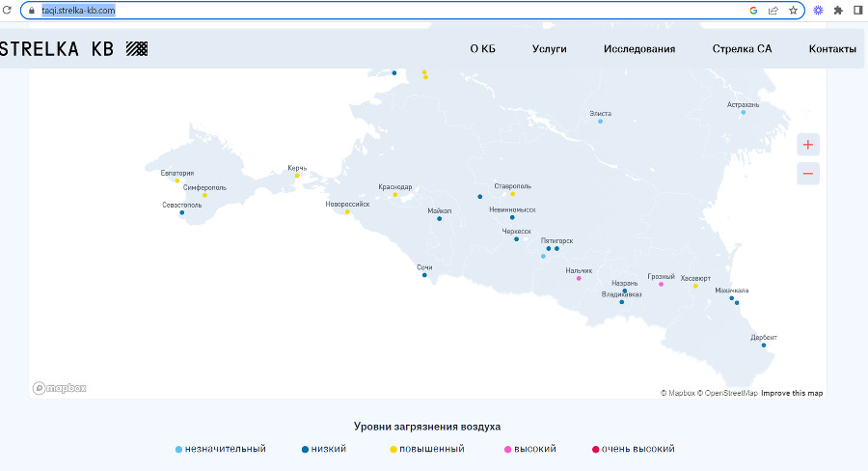Click the Google icon in address bar
Image resolution: width=868 pixels, height=471 pixels.
tap(753, 10)
